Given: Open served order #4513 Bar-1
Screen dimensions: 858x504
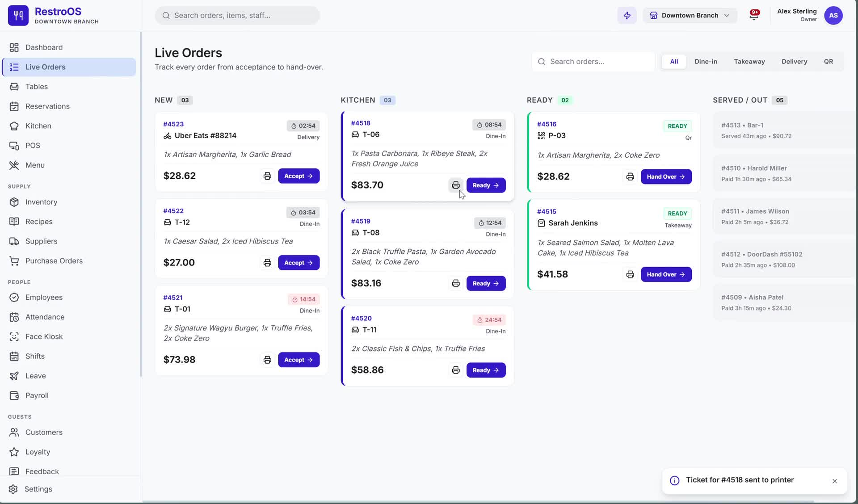Looking at the screenshot, I should [x=785, y=130].
